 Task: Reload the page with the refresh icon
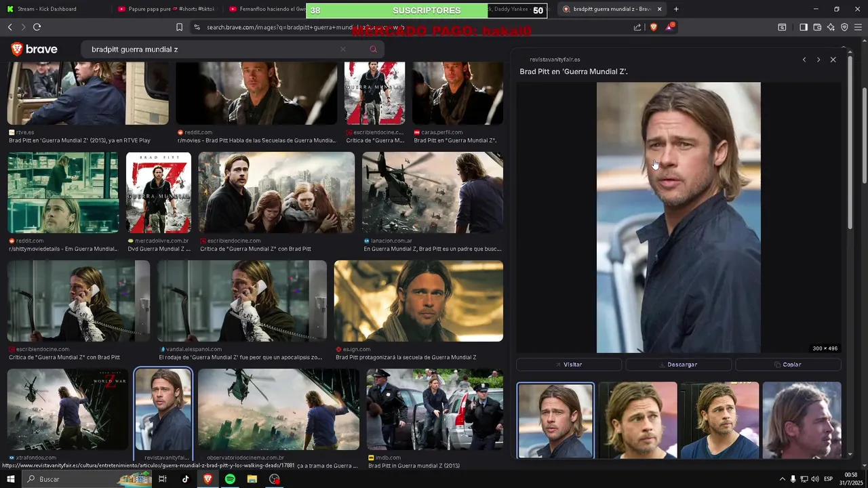point(37,27)
